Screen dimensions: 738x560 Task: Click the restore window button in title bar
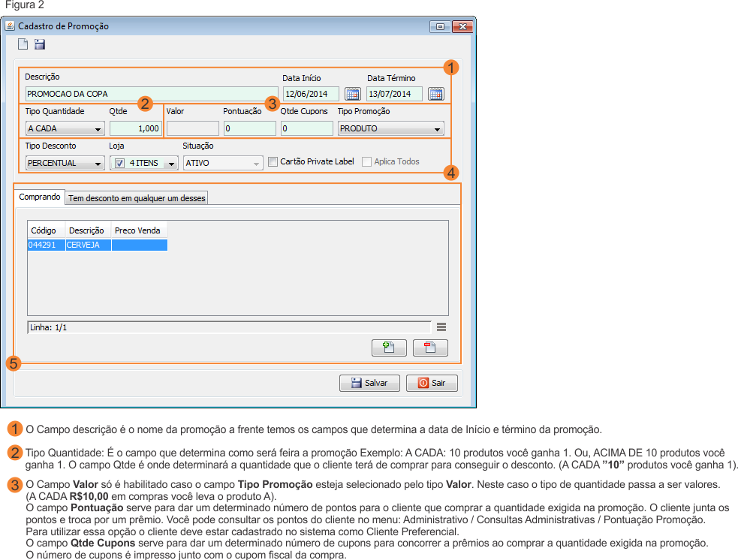pyautogui.click(x=440, y=26)
